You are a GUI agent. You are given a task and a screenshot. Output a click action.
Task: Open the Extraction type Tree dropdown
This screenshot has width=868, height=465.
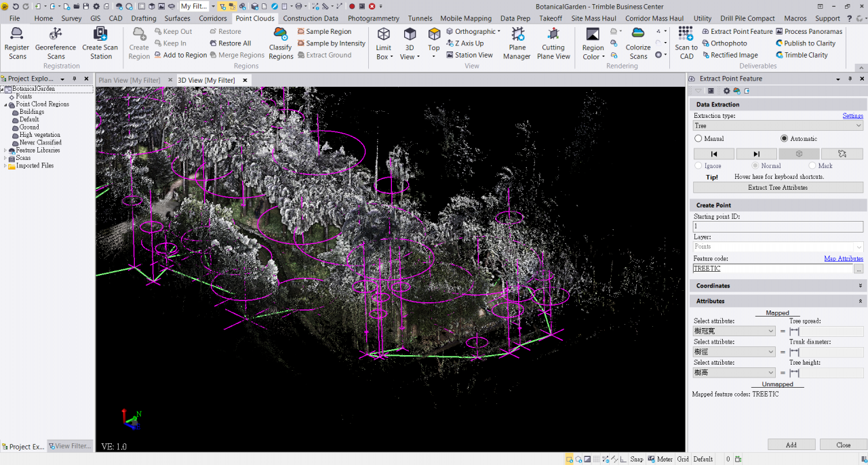point(778,125)
